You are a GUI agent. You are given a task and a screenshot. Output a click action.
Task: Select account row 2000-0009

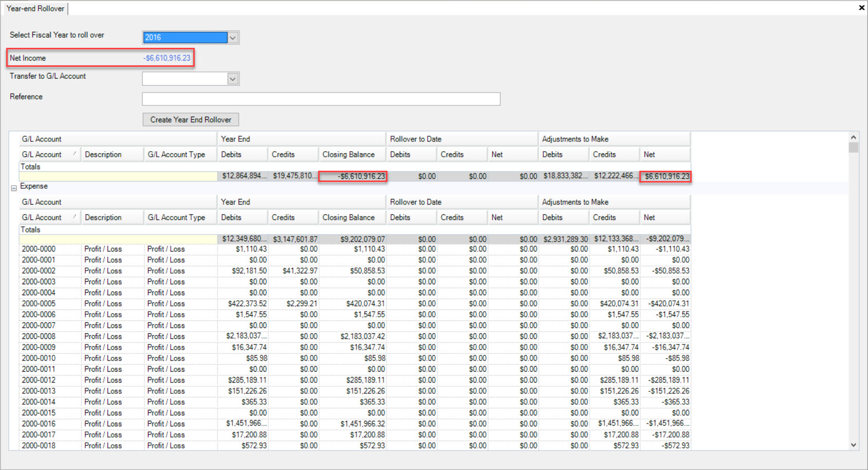pyautogui.click(x=355, y=347)
